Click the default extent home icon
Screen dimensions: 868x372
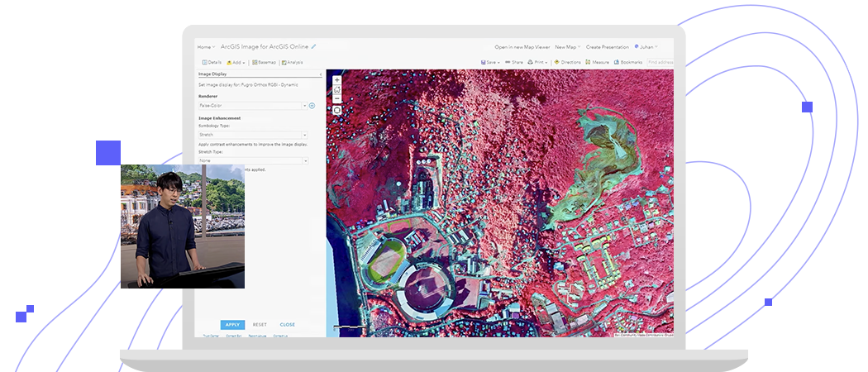(x=336, y=89)
